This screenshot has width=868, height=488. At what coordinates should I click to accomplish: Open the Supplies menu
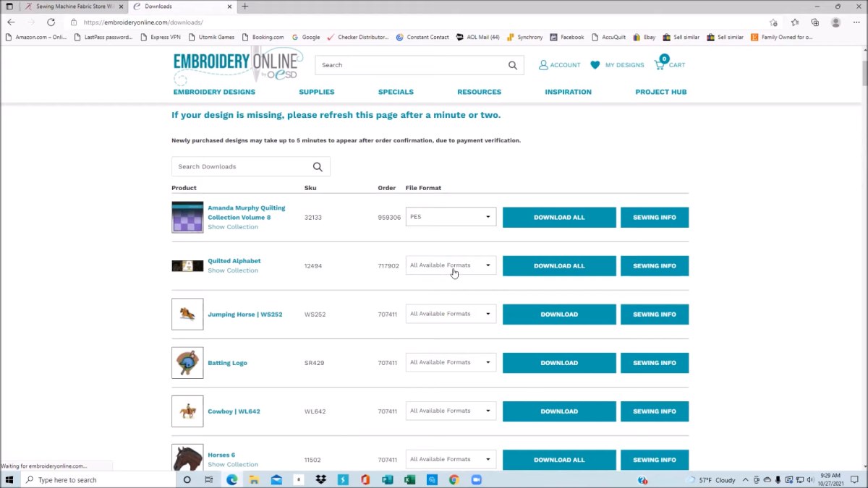(317, 92)
